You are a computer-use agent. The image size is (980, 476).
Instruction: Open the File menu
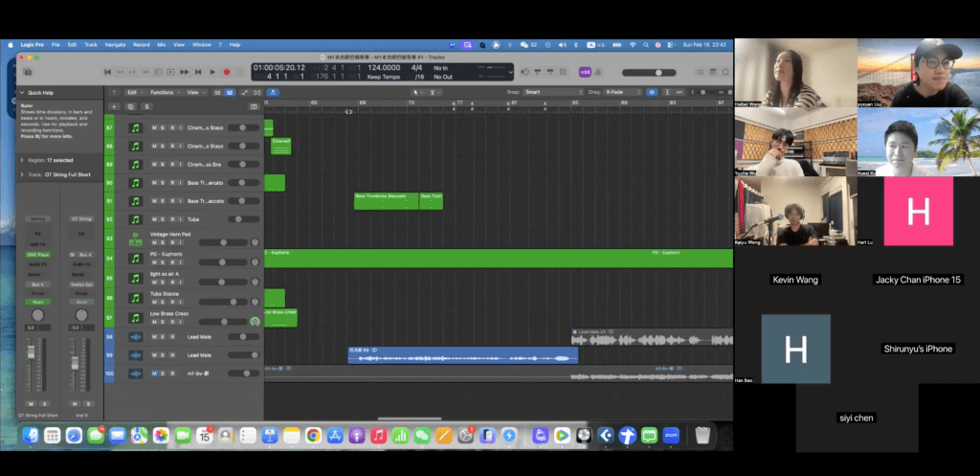(56, 45)
